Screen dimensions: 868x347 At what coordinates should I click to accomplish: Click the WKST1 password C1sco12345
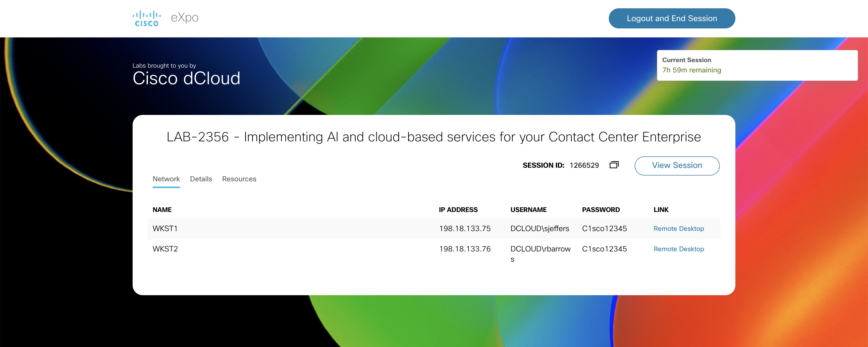point(604,229)
